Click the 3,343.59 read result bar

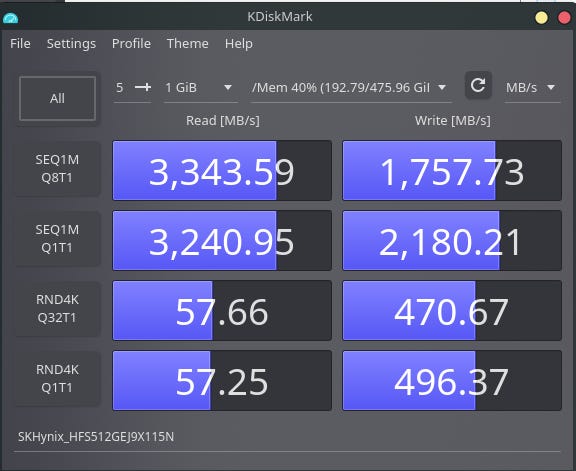(x=222, y=170)
